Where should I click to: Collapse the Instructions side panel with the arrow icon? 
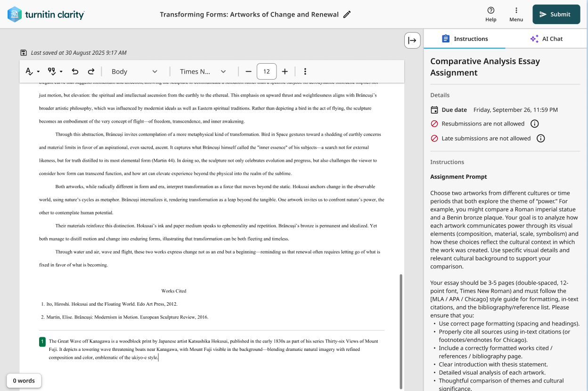click(412, 41)
